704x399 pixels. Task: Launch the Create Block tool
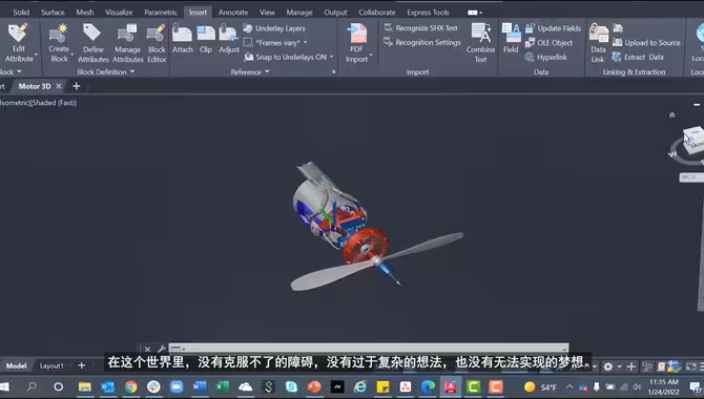[x=59, y=42]
